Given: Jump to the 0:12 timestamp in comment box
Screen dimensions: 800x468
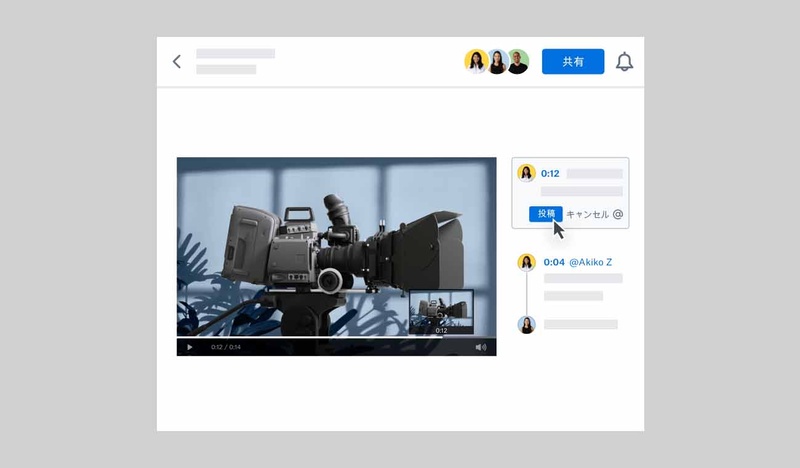Looking at the screenshot, I should pyautogui.click(x=550, y=174).
